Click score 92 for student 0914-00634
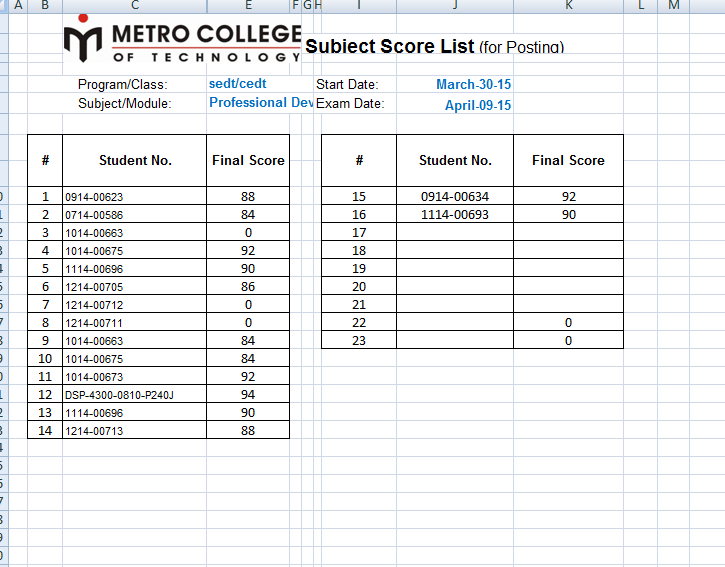This screenshot has width=725, height=567. (569, 197)
